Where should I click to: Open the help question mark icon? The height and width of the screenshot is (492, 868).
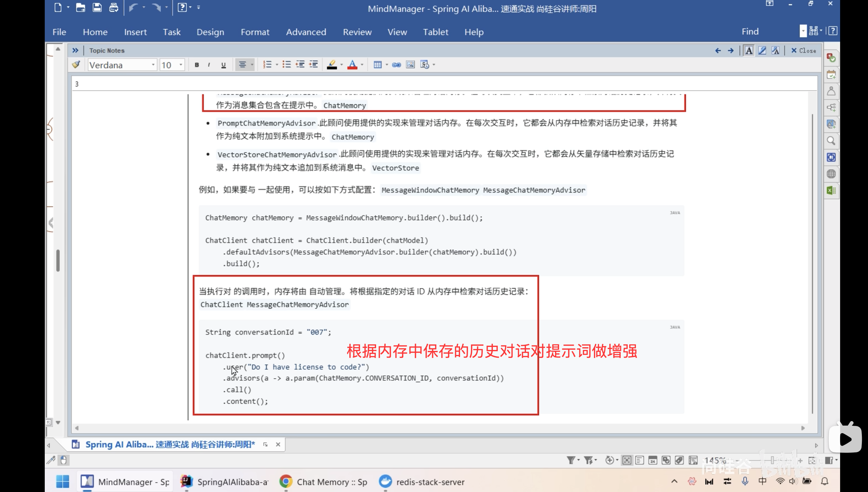[x=833, y=31]
